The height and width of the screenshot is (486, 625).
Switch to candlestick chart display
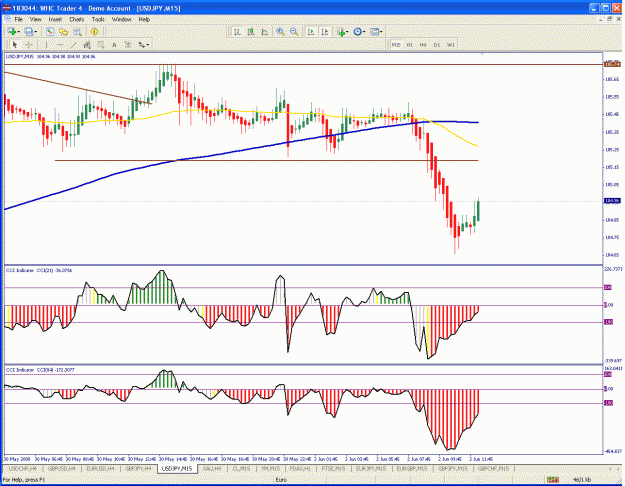click(251, 32)
